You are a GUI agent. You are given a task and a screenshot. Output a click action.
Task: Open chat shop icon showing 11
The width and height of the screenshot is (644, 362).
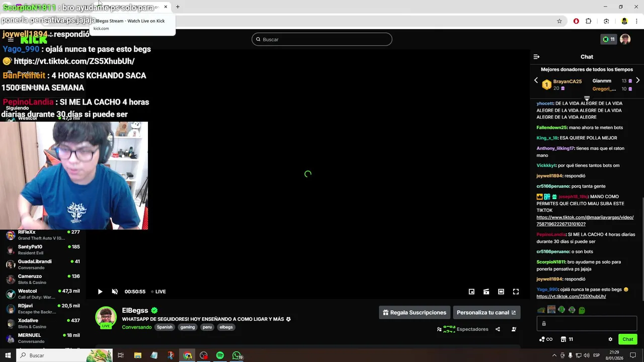567,339
